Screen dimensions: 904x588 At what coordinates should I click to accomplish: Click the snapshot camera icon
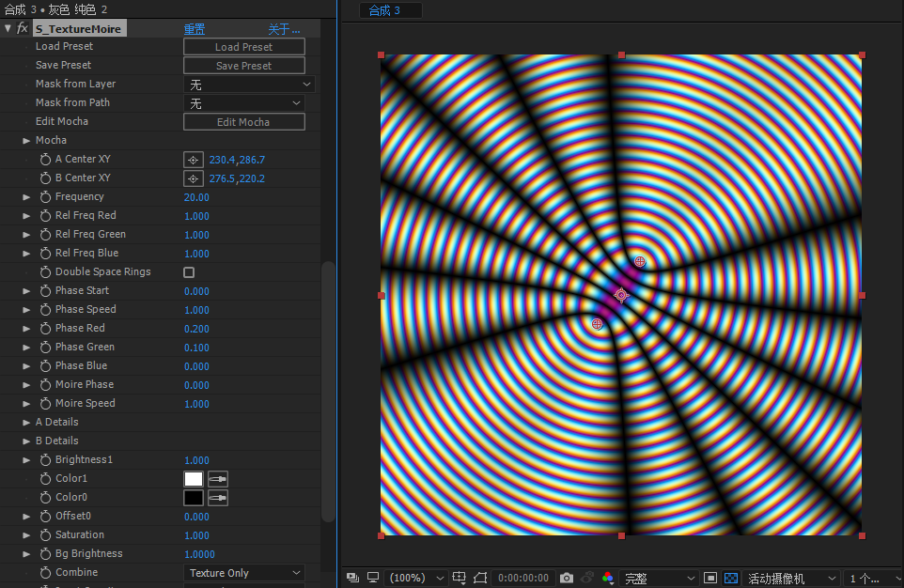pyautogui.click(x=567, y=578)
